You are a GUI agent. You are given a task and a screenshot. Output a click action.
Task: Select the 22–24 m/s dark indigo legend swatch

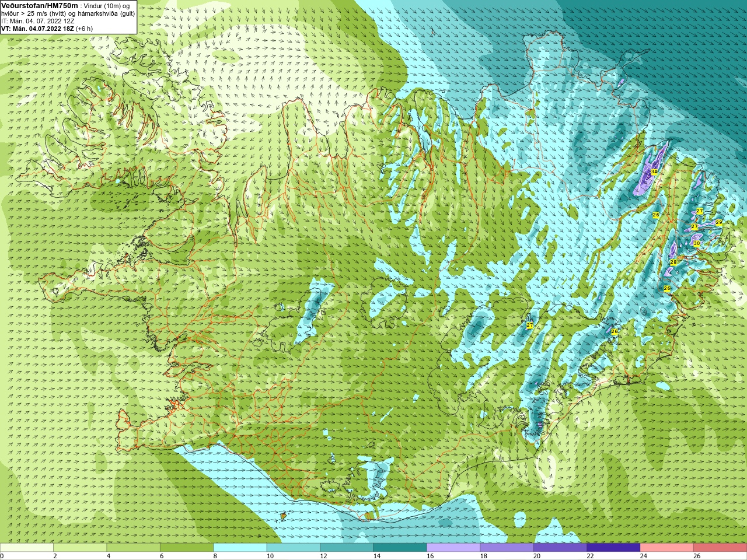pyautogui.click(x=613, y=548)
